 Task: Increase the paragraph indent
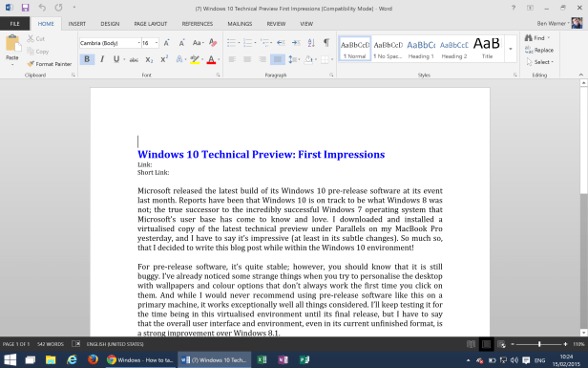[296, 42]
